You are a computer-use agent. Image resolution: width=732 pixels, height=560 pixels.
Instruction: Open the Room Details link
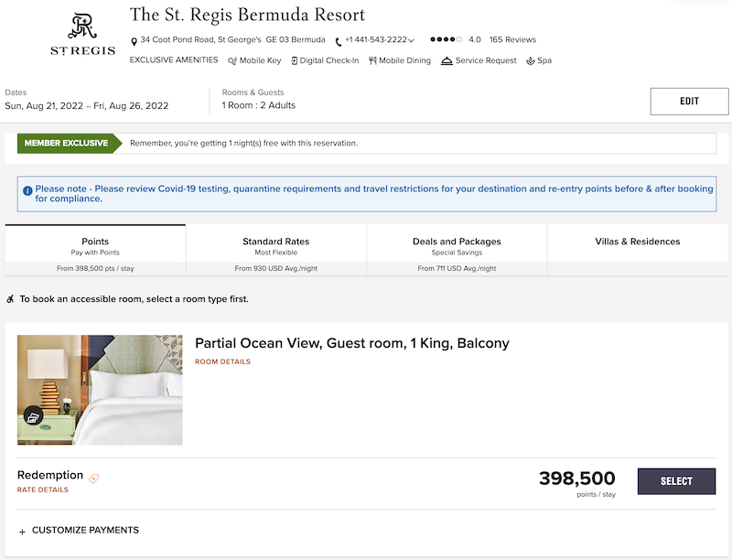[x=222, y=361]
